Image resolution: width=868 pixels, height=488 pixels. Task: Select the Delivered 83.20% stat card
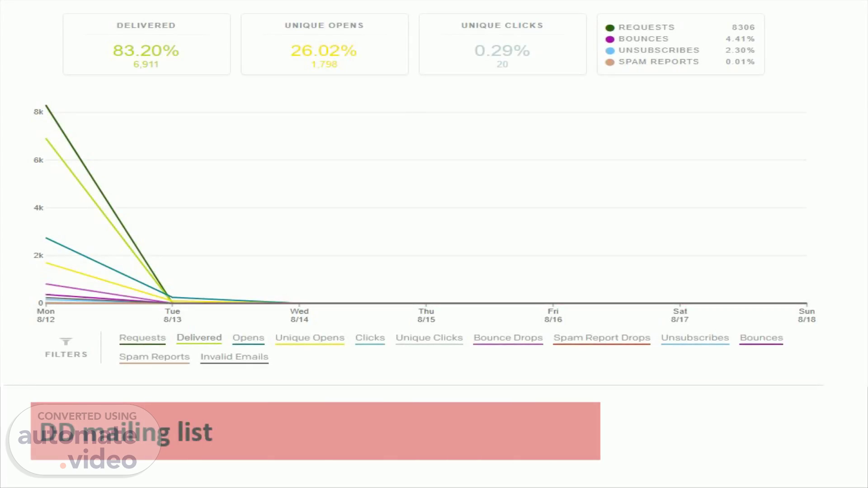[x=146, y=44]
